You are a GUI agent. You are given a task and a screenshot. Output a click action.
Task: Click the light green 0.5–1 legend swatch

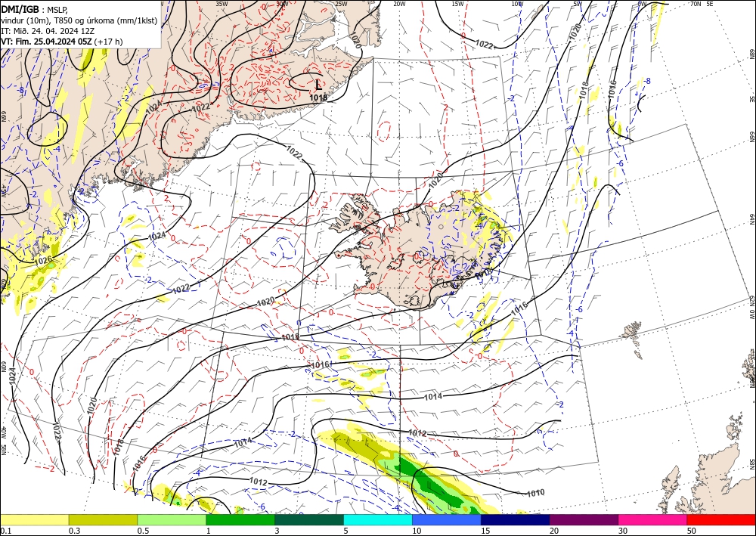tap(172, 519)
